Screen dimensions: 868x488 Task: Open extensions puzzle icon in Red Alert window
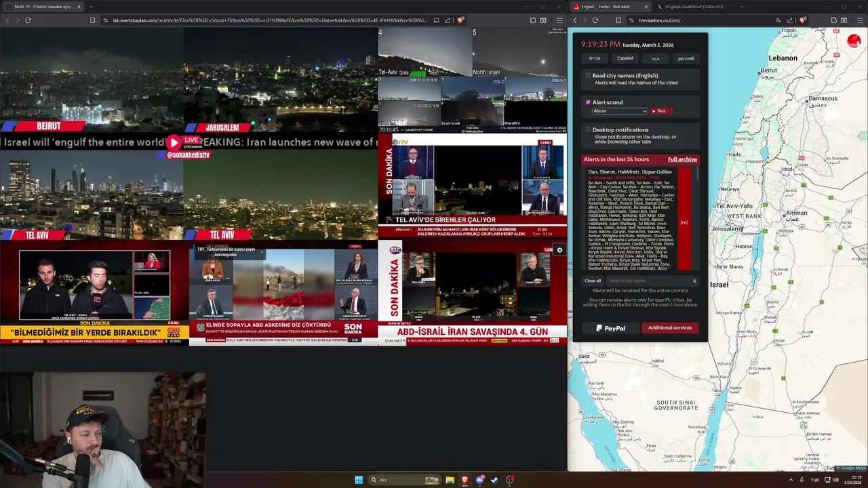pyautogui.click(x=833, y=20)
